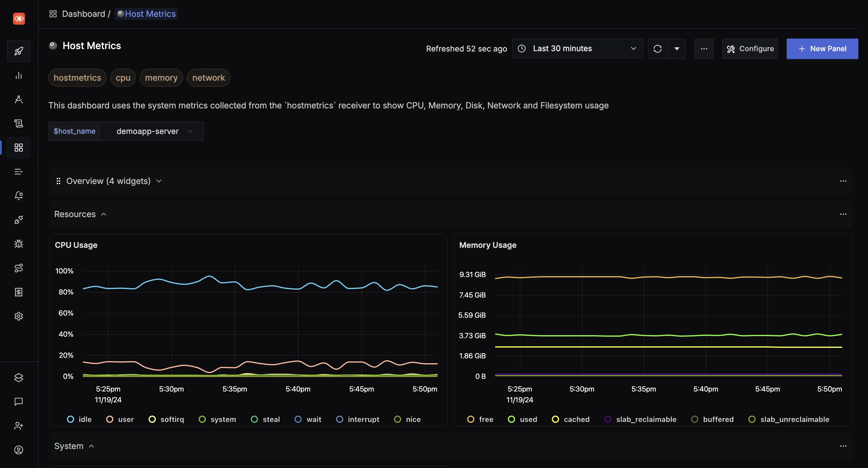Click the Refreshed 52 sec ago text
Viewport: 868px width, 468px height.
pos(466,49)
